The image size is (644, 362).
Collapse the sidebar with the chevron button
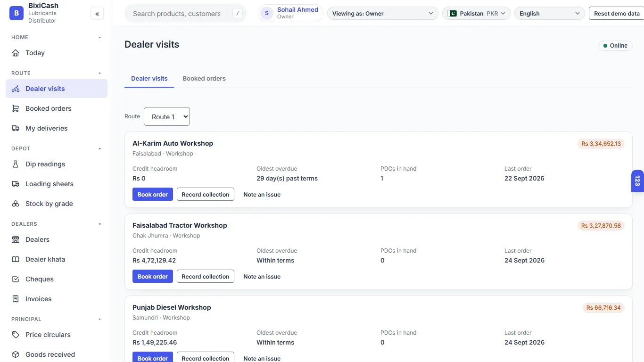[97, 14]
